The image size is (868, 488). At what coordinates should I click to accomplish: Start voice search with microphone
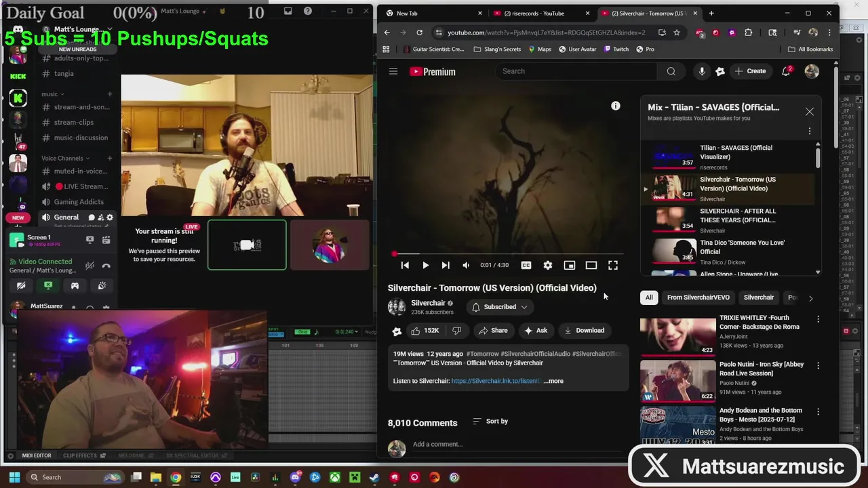[702, 71]
